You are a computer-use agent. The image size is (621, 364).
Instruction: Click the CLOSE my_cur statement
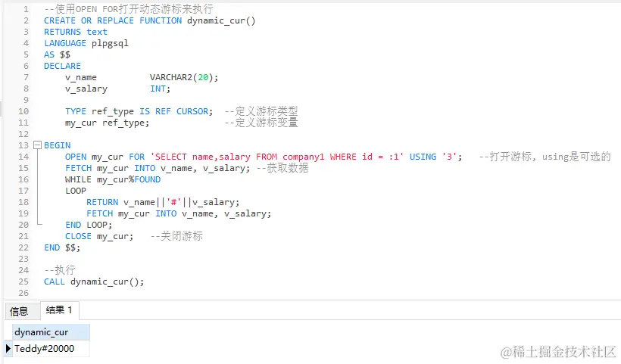(99, 237)
